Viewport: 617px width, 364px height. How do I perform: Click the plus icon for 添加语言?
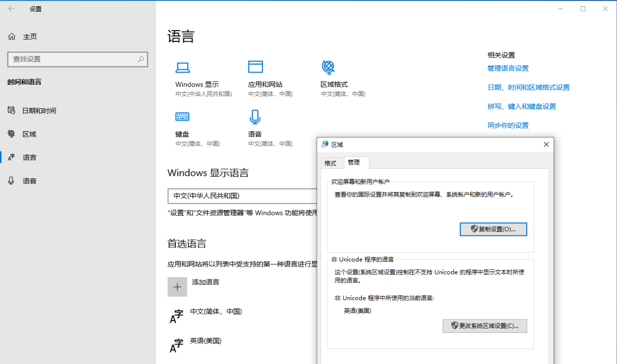point(177,287)
